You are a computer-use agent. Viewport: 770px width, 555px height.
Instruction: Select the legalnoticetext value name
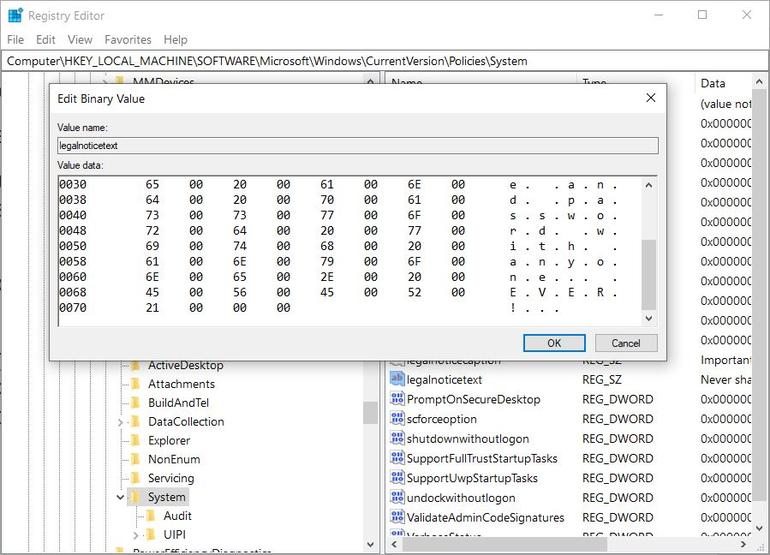444,380
